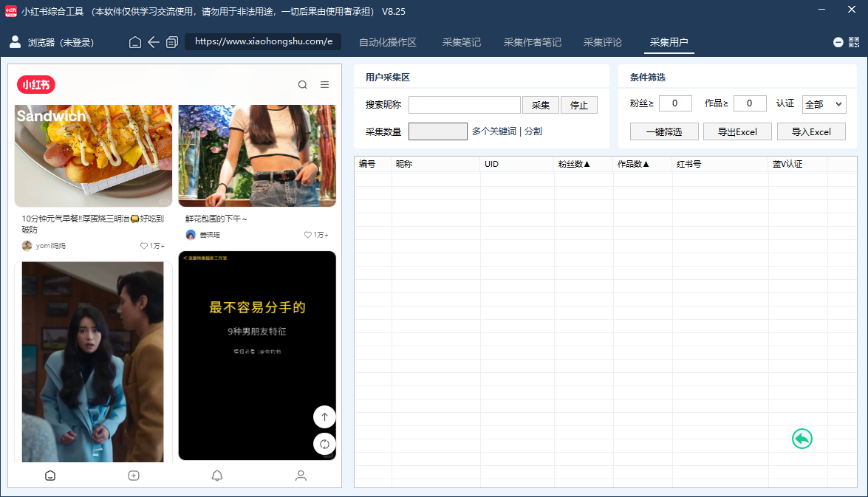Click the user avatar beside 浏览器 (未登录)
The image size is (868, 497).
click(x=15, y=42)
